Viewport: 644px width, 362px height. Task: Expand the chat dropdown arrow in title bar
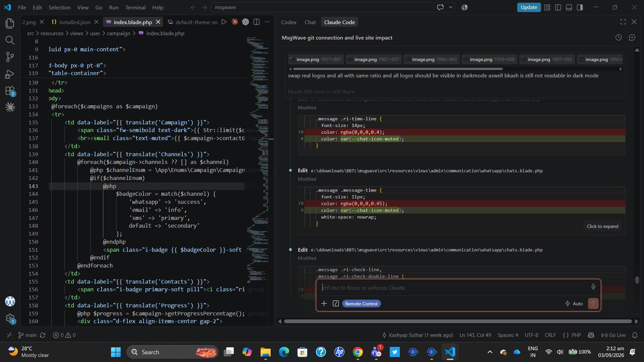coord(450,7)
